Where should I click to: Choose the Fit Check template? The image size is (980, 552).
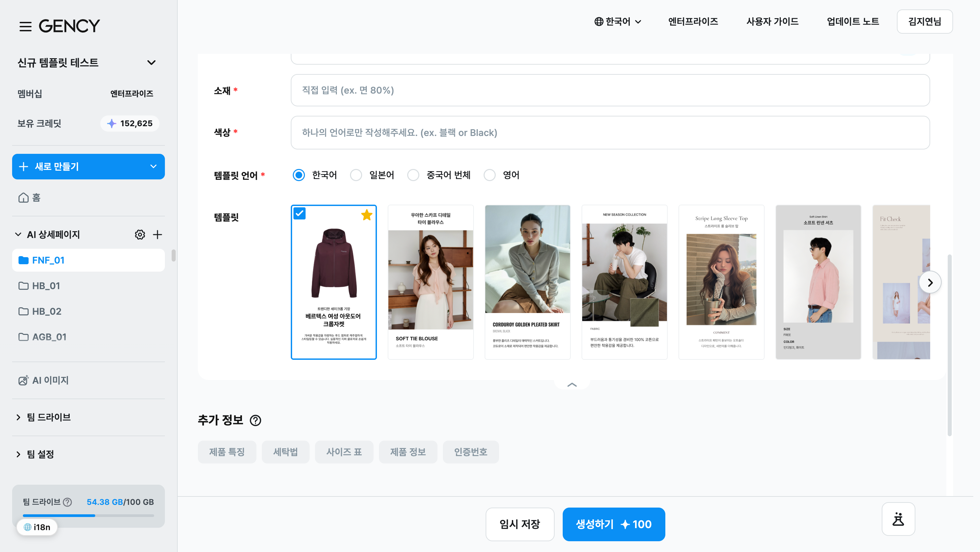(901, 282)
